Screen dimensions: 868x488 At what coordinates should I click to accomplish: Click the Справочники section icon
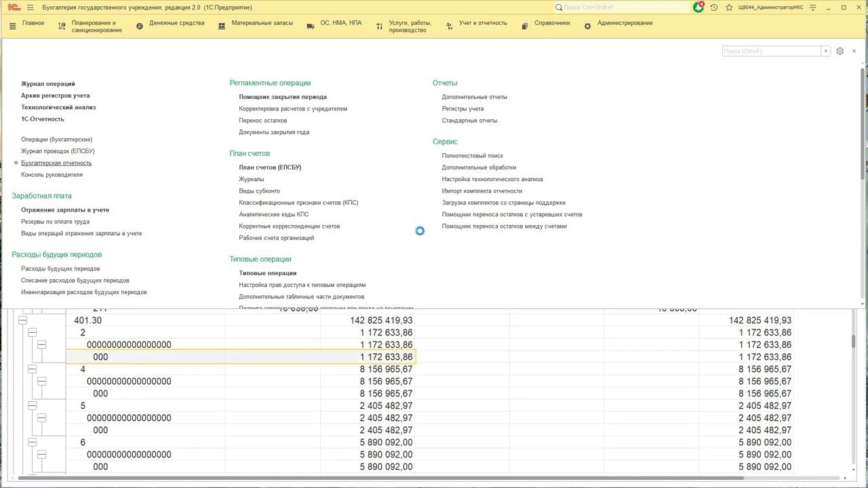coord(525,26)
